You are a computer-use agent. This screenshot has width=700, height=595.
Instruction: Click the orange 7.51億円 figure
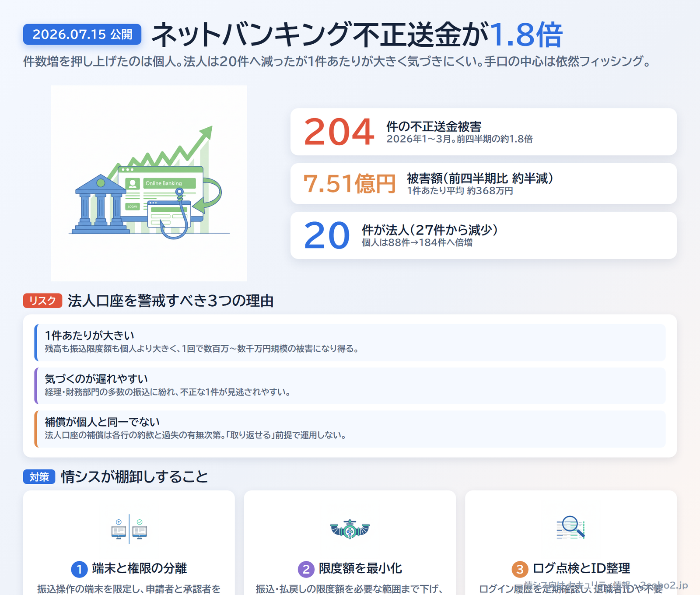[x=349, y=184]
